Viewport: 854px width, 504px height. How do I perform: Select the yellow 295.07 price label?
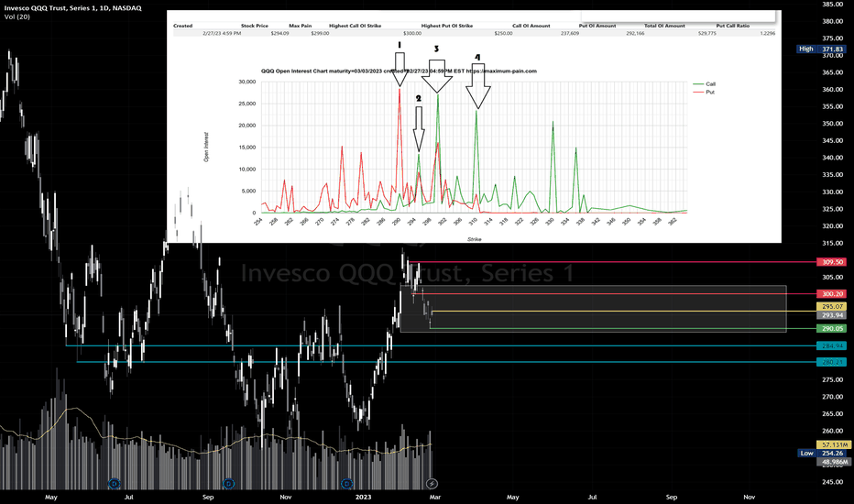click(832, 307)
